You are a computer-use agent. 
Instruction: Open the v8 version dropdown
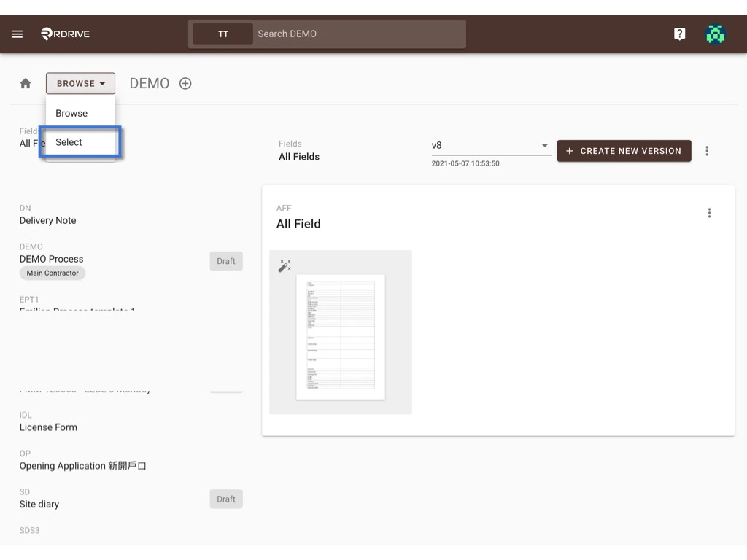tap(490, 145)
